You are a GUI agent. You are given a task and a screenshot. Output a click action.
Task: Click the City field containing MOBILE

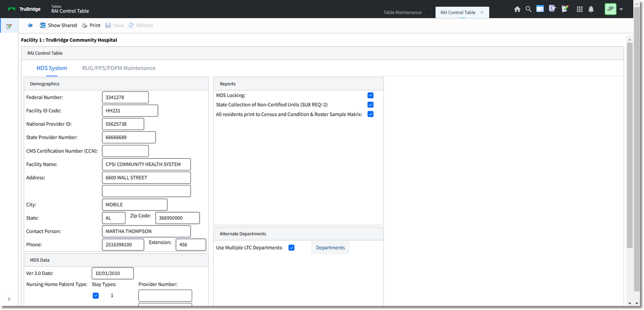point(135,205)
